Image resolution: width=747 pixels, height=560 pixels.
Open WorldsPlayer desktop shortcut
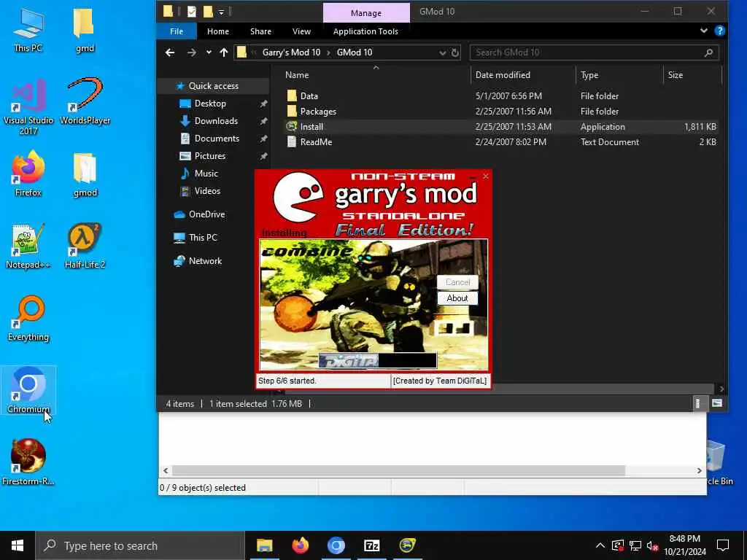85,101
